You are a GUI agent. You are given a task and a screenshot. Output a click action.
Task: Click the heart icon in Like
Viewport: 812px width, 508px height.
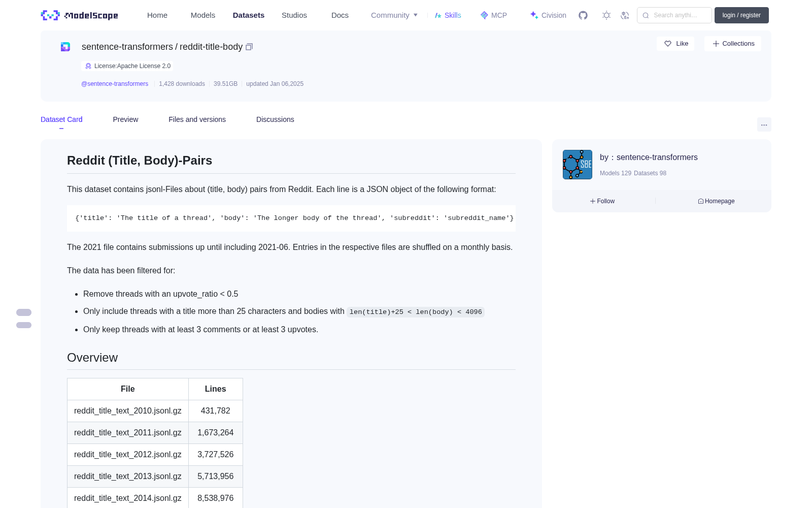pyautogui.click(x=668, y=44)
